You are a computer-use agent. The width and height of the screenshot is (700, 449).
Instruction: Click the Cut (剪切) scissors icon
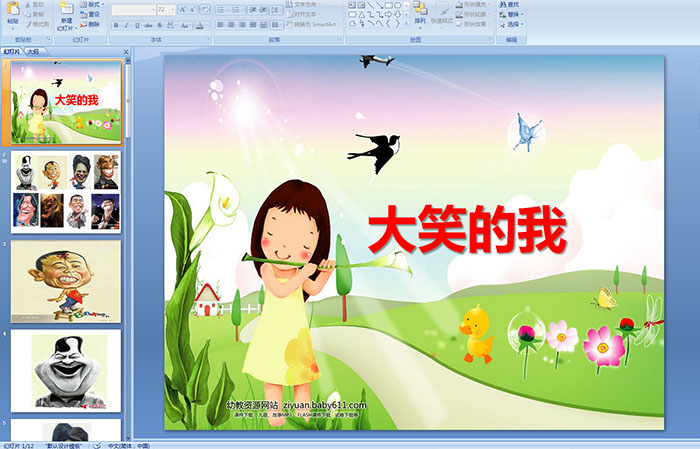[28, 4]
